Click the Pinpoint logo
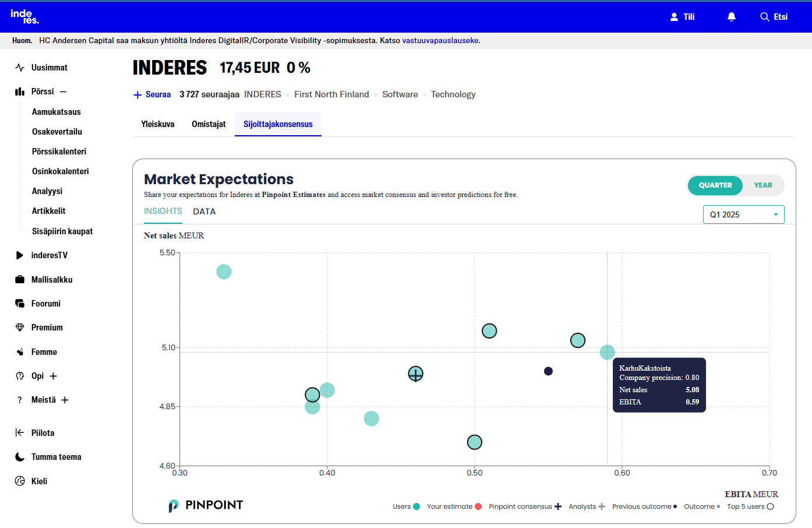Screen dimensions: 812x528 tap(206, 505)
